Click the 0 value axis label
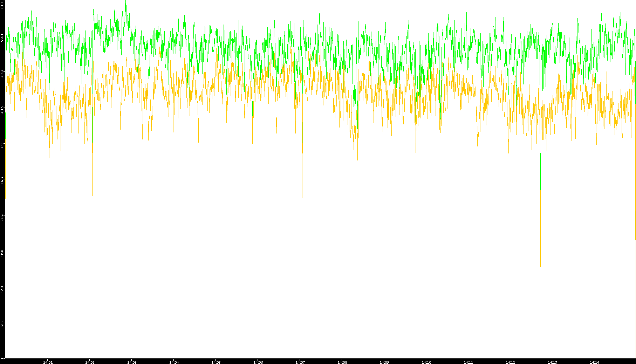 (2, 358)
